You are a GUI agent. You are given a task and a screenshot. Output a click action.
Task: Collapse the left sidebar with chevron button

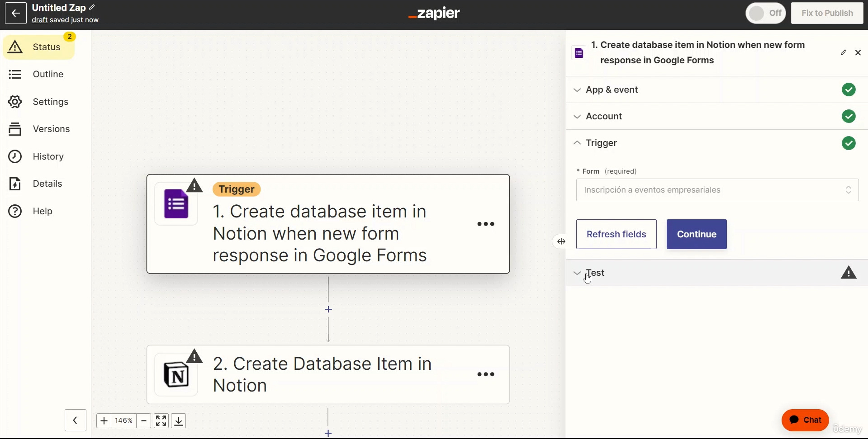pos(76,420)
